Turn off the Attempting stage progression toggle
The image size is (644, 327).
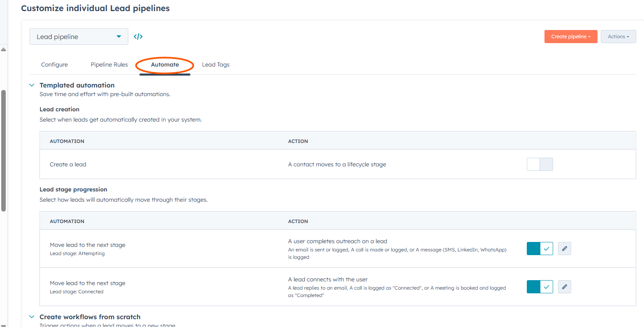click(x=540, y=249)
